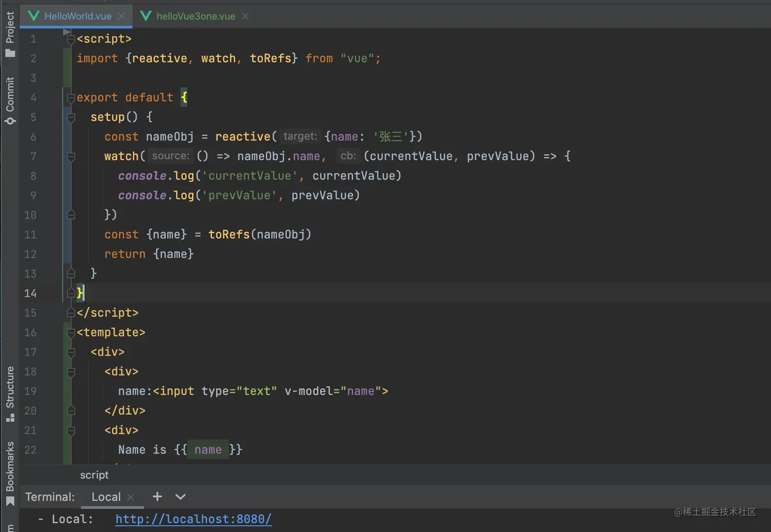Show the Structure tool window
The height and width of the screenshot is (532, 771).
10,394
